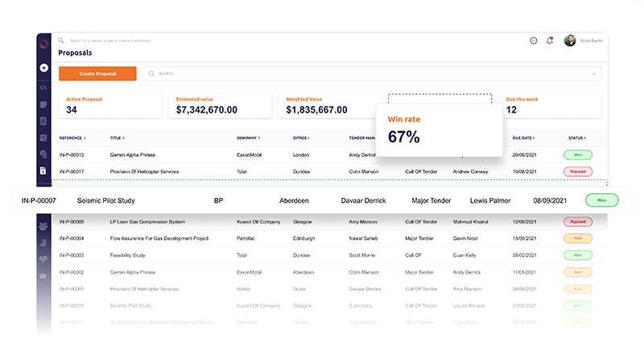Open title LP Lean Gas Compression System

147,222
